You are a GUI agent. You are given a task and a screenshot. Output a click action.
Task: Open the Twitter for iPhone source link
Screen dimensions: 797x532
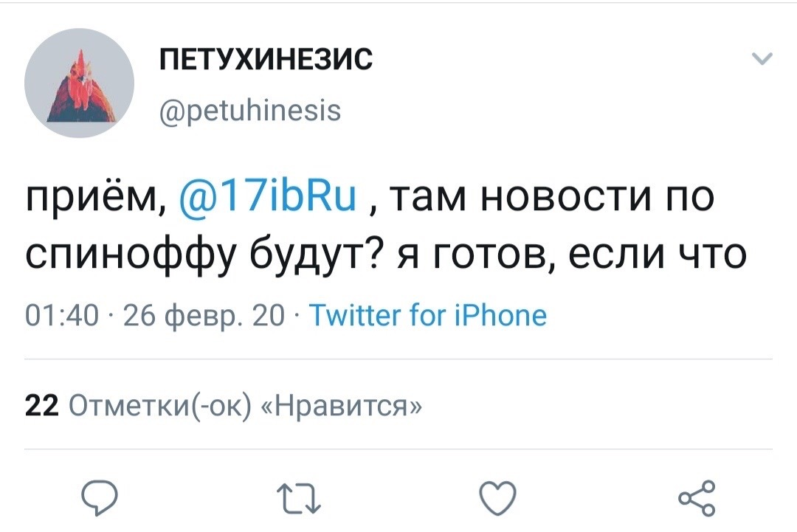point(427,316)
